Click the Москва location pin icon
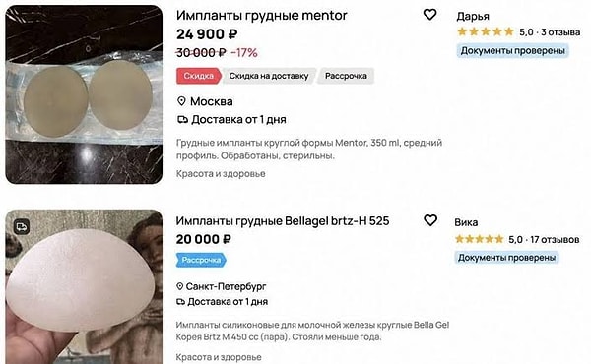The image size is (591, 364). click(x=181, y=101)
